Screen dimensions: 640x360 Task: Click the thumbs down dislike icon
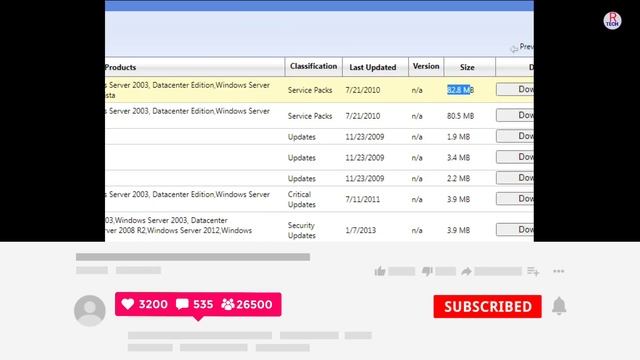[x=427, y=271]
